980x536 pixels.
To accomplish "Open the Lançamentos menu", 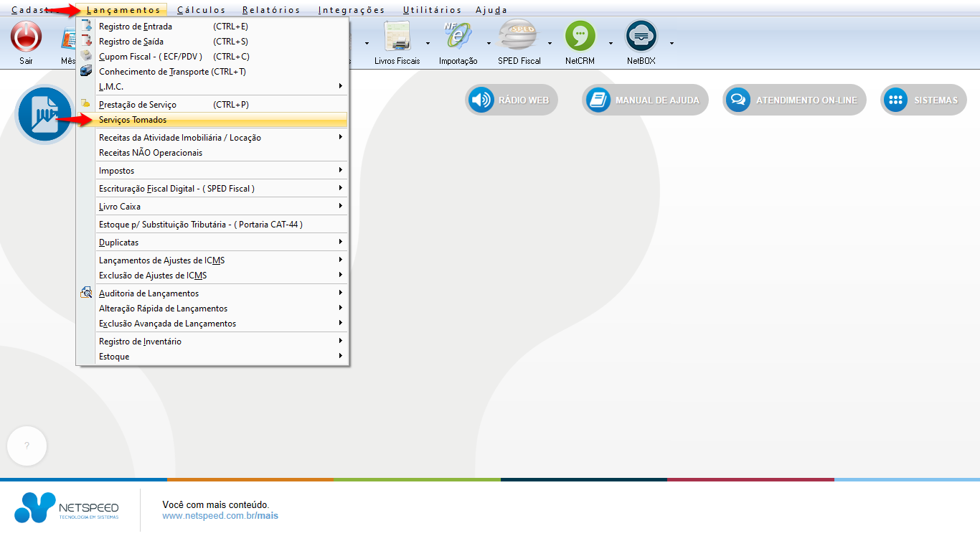I will tap(123, 10).
